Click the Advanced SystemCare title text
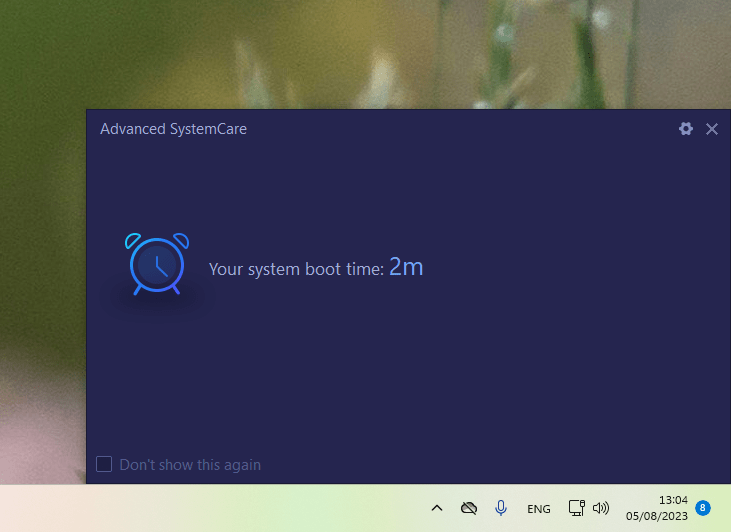Viewport: 731px width, 532px height. [x=173, y=129]
